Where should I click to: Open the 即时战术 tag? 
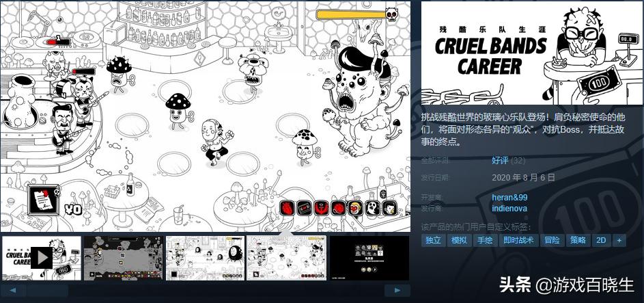coord(518,240)
